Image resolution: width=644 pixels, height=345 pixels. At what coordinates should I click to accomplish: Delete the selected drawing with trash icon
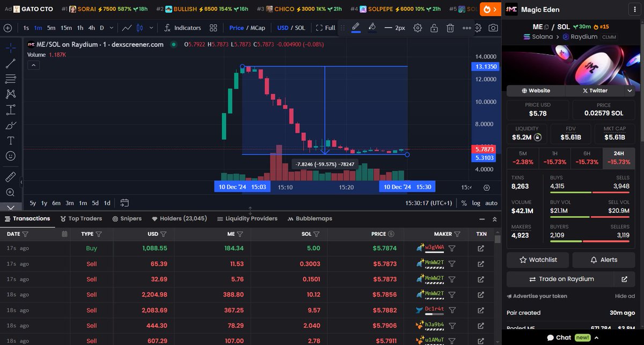coord(450,28)
